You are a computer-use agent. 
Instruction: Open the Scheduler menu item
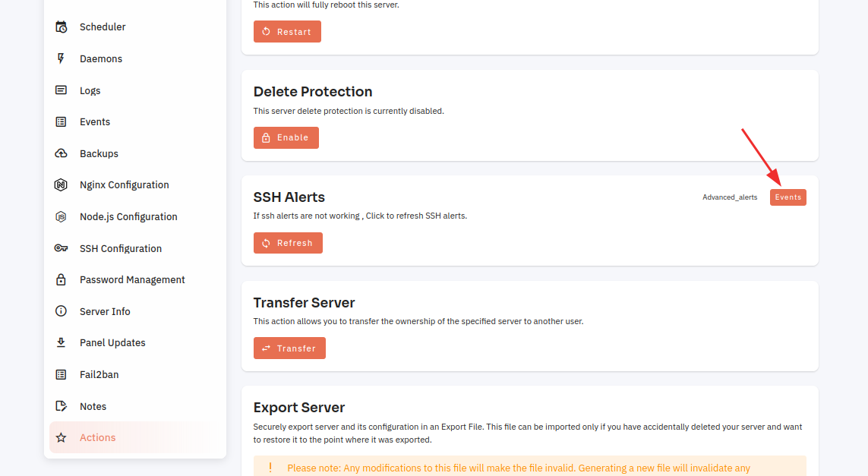click(135, 27)
